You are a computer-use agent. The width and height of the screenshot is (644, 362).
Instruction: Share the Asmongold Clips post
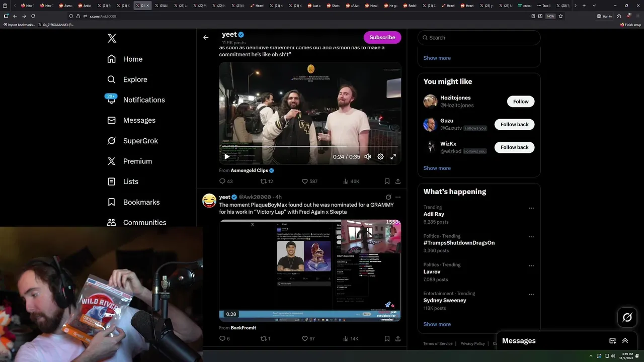point(398,181)
